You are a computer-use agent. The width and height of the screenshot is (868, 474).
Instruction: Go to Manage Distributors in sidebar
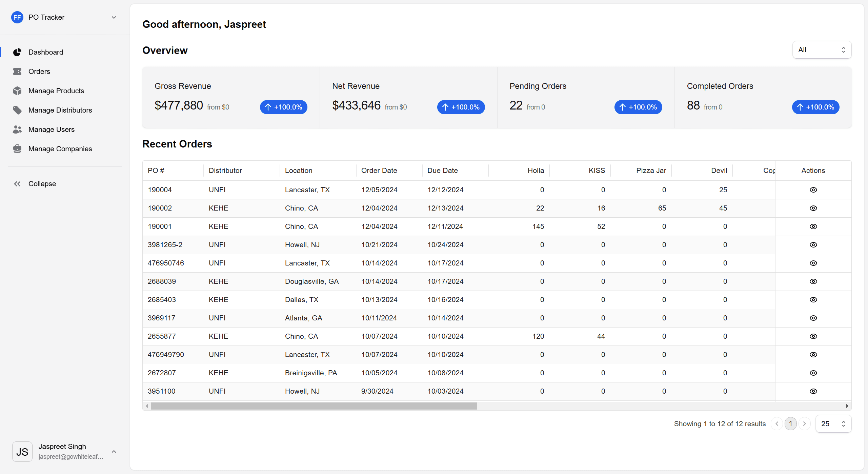click(60, 110)
